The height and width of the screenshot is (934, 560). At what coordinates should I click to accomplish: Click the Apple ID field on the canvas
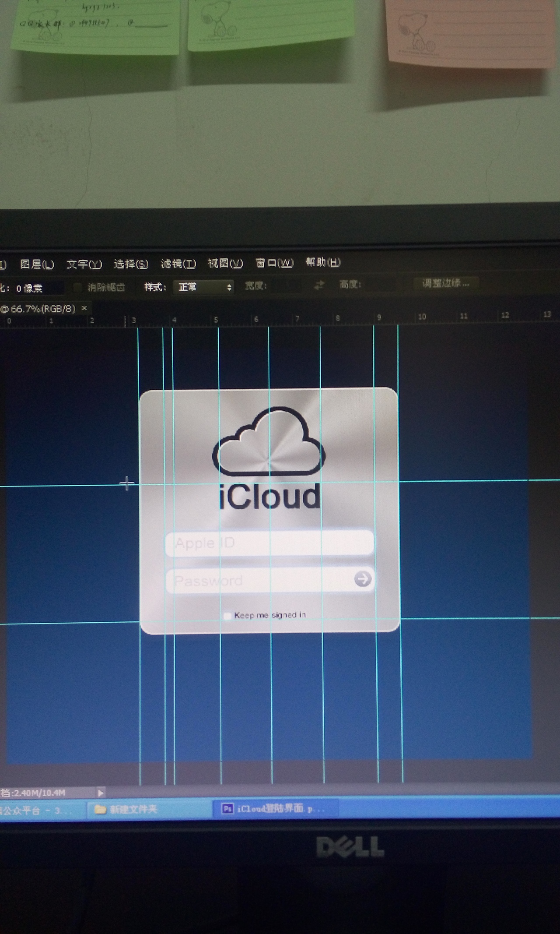pos(269,543)
